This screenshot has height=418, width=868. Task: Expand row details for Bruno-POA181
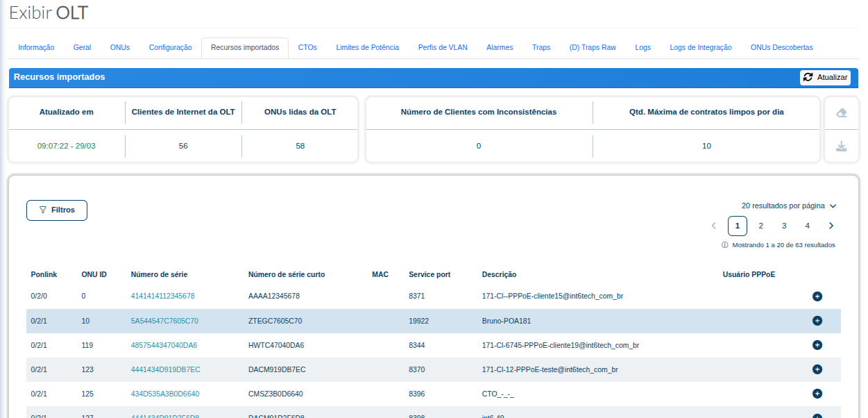click(x=817, y=321)
